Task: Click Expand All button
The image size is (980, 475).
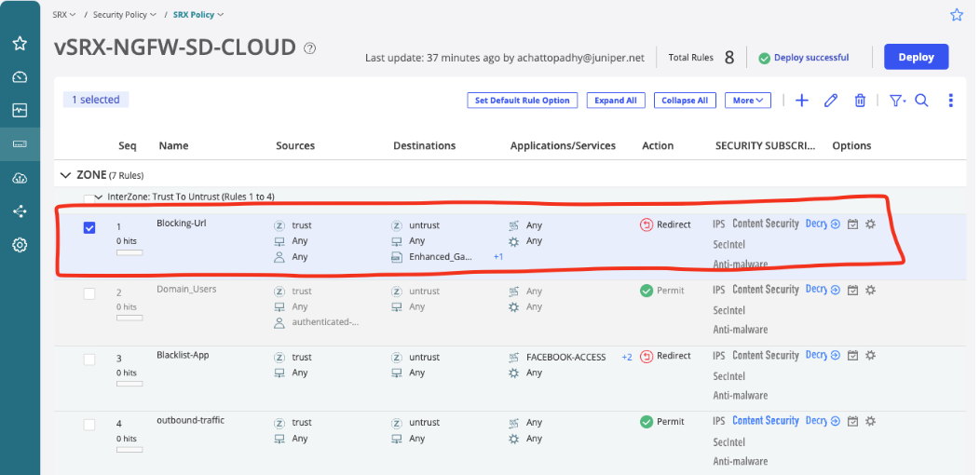Action: 616,100
